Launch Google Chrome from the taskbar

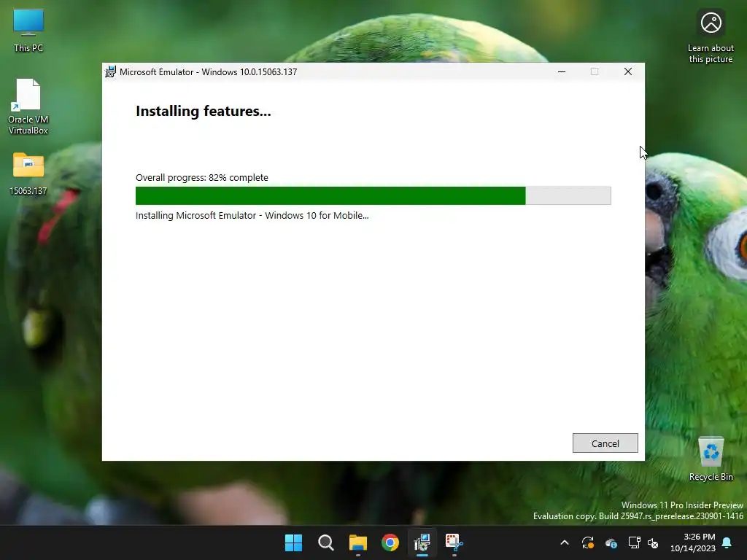click(x=390, y=542)
